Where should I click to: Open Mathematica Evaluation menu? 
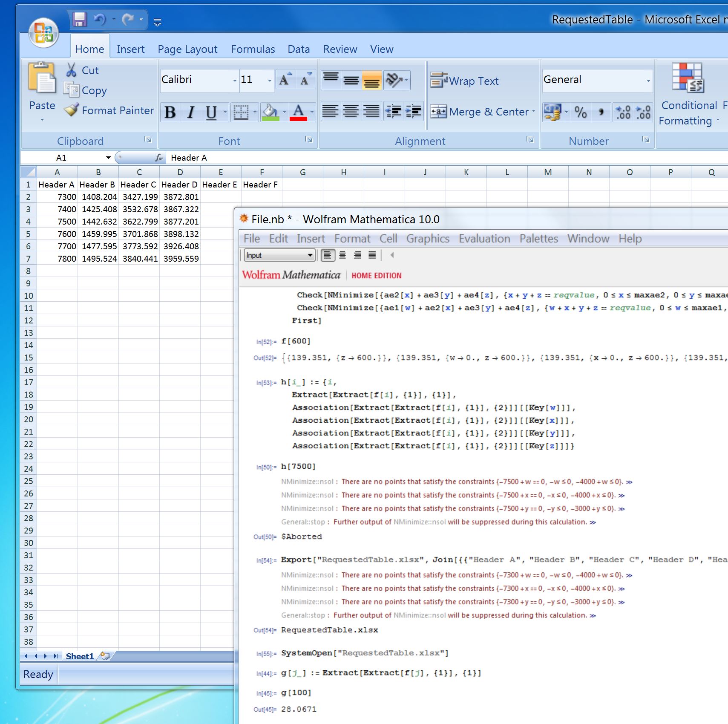[x=484, y=239]
